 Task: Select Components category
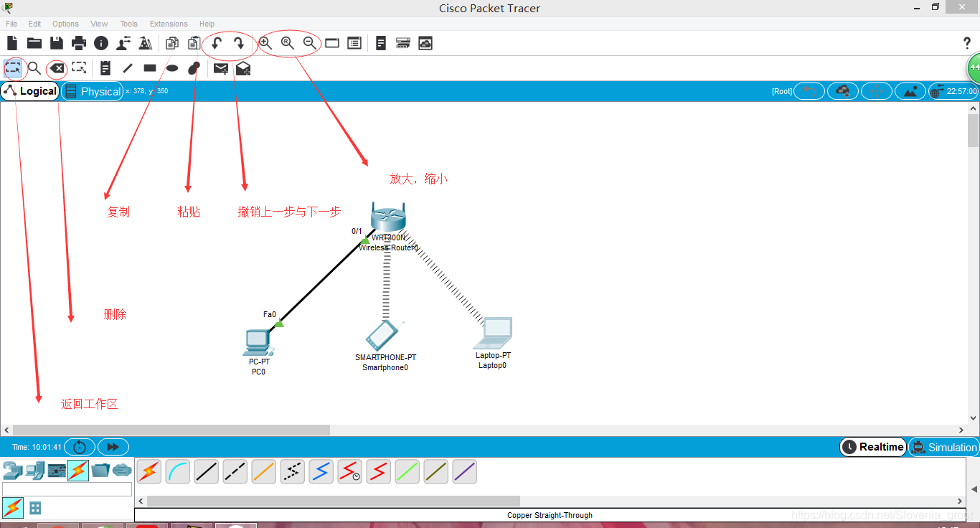[57, 471]
